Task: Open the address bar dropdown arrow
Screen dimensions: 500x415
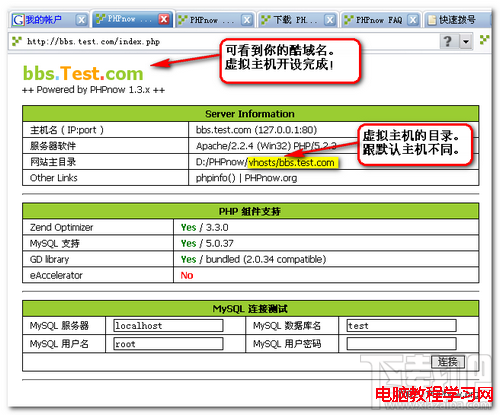Action: tap(466, 42)
